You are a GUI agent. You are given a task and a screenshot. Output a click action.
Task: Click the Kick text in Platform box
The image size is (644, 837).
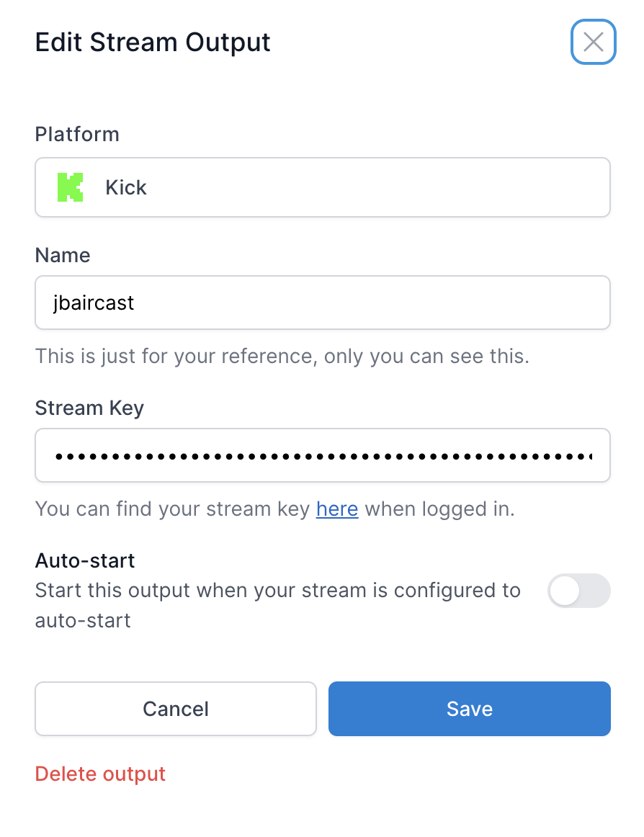coord(126,188)
